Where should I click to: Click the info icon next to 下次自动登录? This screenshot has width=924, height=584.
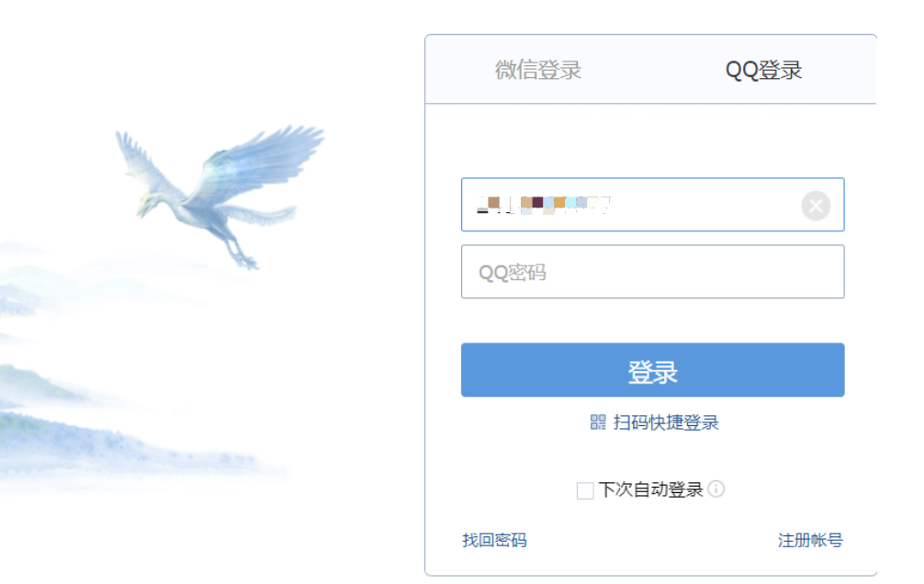coord(716,489)
